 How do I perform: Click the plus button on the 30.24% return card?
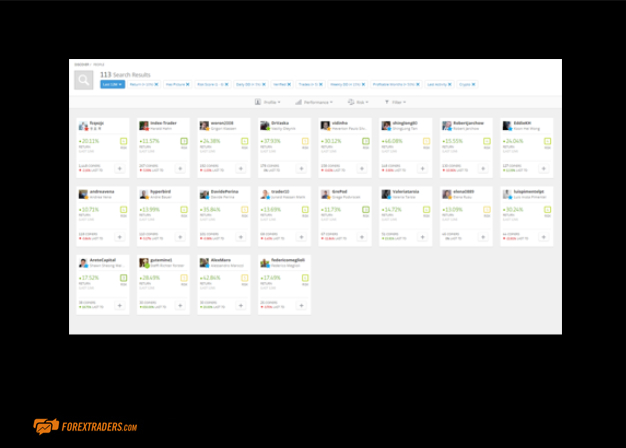tap(543, 237)
